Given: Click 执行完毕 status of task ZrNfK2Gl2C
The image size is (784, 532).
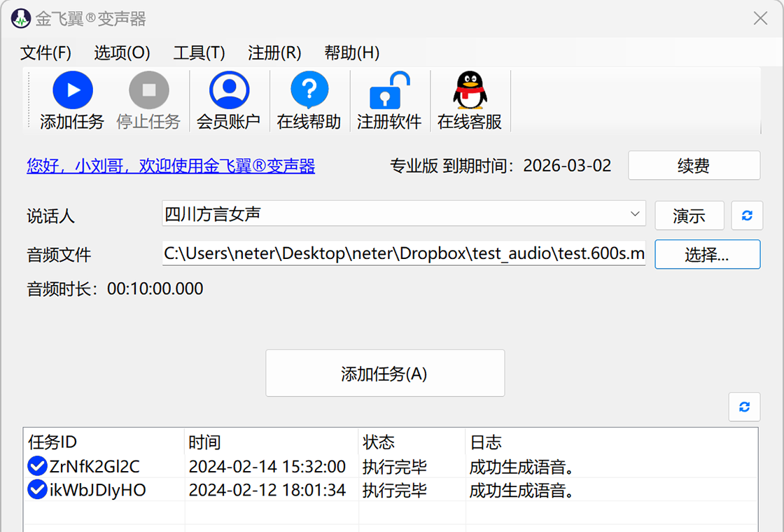Looking at the screenshot, I should tap(395, 466).
